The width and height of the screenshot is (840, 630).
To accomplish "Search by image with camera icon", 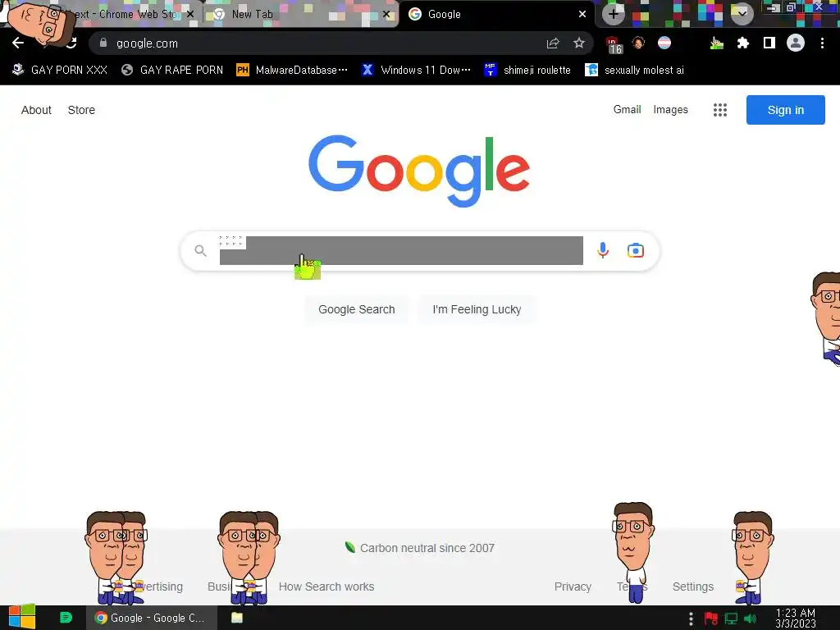I will tap(636, 250).
